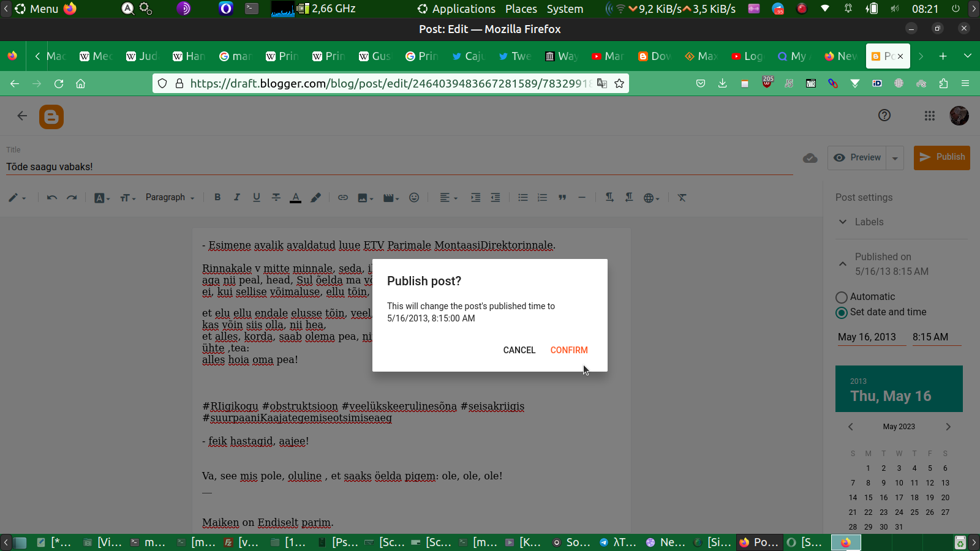Image resolution: width=980 pixels, height=551 pixels.
Task: Open Blogger help
Action: point(884,115)
